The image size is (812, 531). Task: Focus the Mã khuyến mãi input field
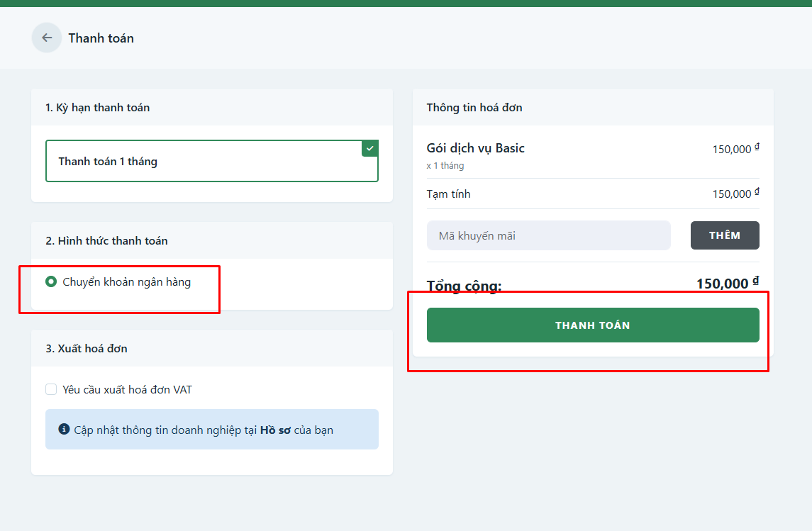coord(548,235)
